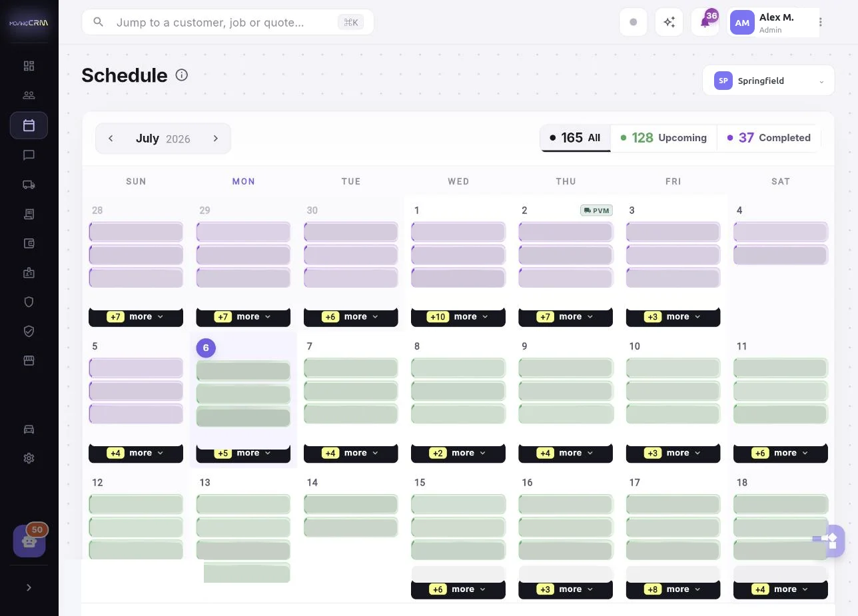The height and width of the screenshot is (616, 858).
Task: Open the robot assistant button with 50 badge
Action: click(x=29, y=541)
